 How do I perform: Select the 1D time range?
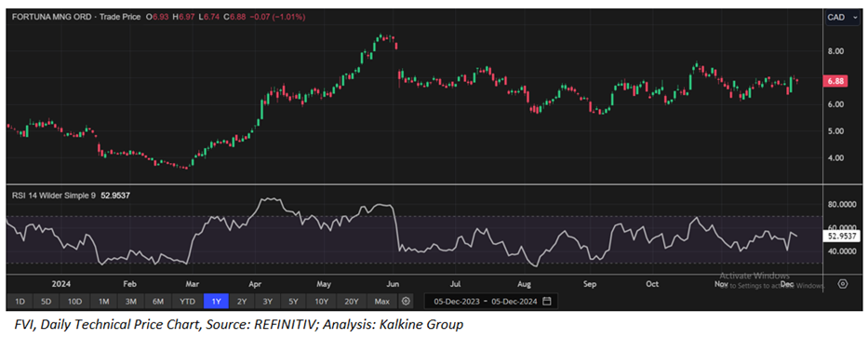point(20,302)
